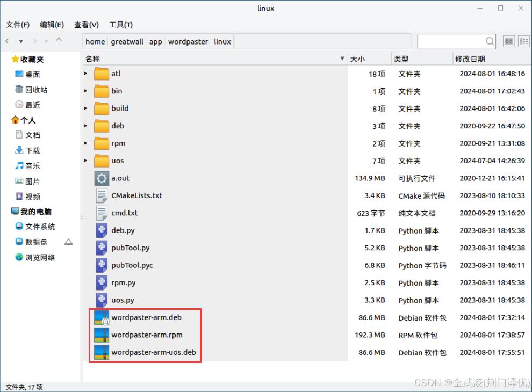Image resolution: width=532 pixels, height=392 pixels.
Task: Go up to parent folder arrow
Action: point(59,41)
